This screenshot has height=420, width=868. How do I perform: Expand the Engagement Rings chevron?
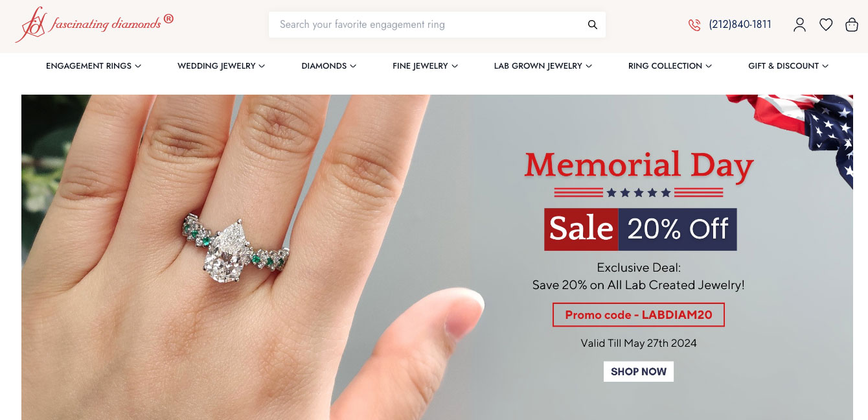click(138, 66)
